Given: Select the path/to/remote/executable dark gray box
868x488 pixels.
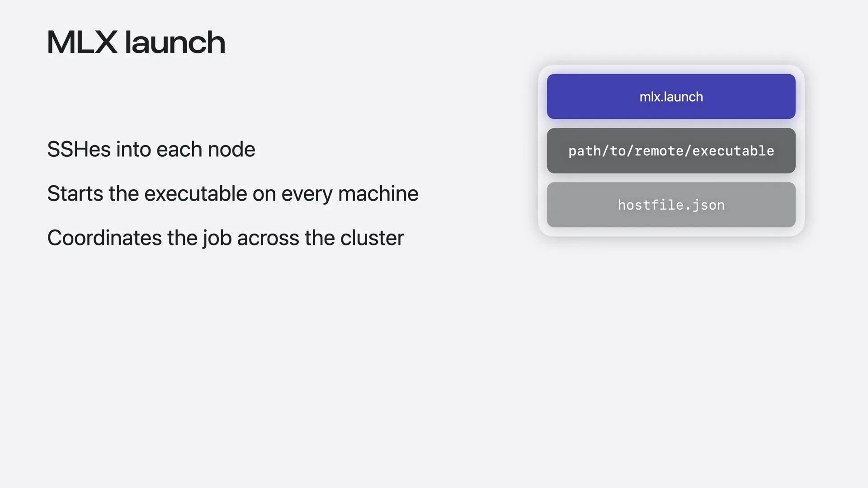Looking at the screenshot, I should [x=671, y=150].
